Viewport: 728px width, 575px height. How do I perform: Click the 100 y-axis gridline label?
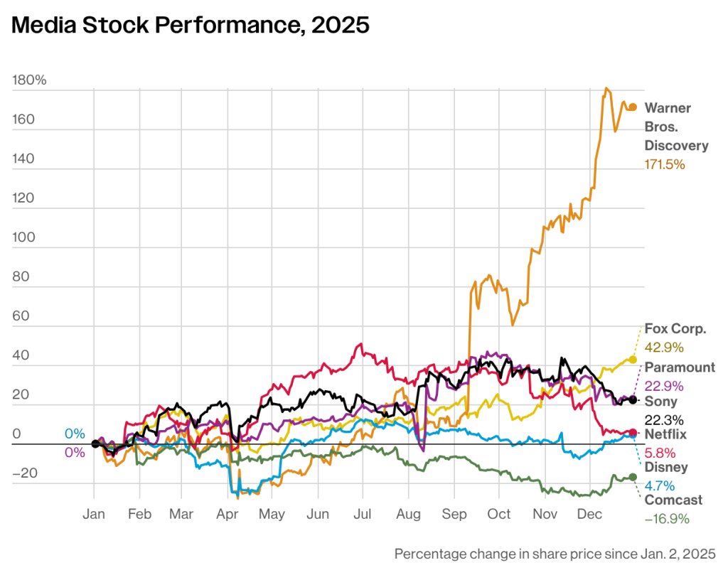pyautogui.click(x=23, y=237)
